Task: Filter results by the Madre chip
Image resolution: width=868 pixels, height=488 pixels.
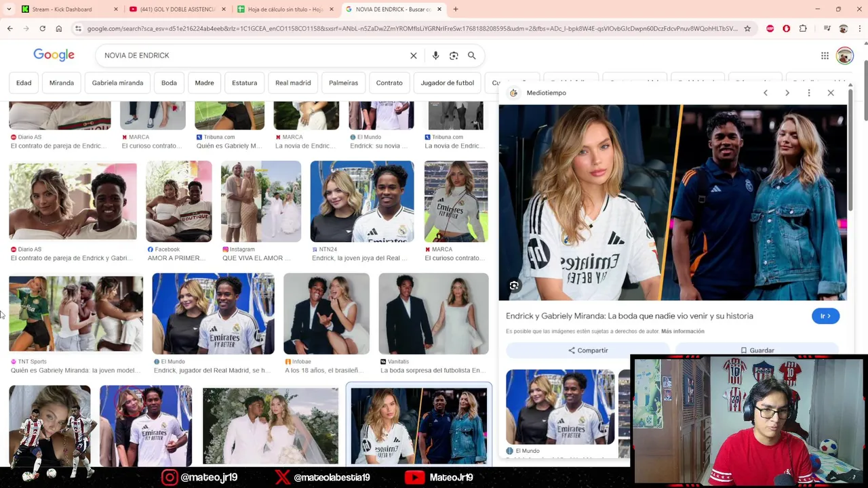Action: [x=204, y=83]
